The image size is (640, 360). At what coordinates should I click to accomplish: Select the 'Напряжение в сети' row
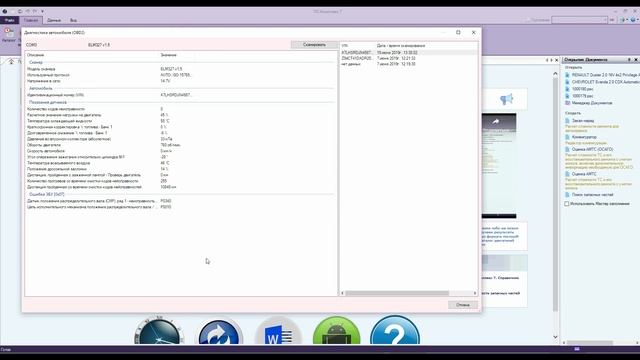tap(180, 81)
